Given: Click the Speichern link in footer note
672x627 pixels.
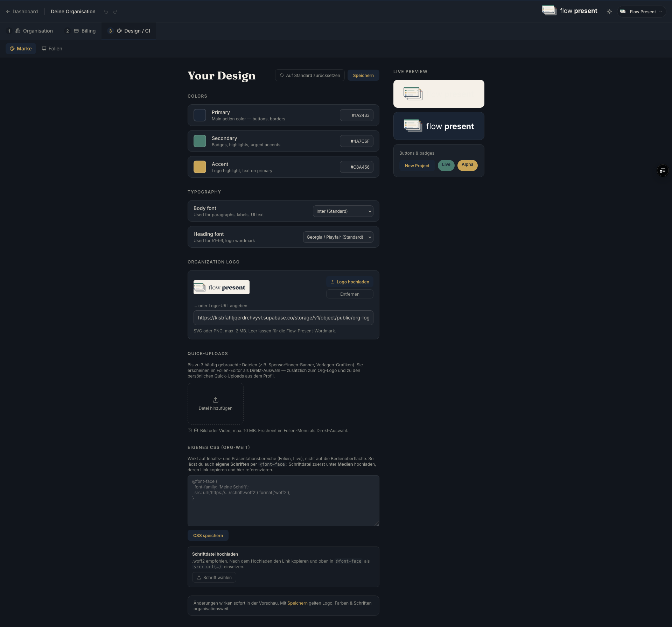Looking at the screenshot, I should point(297,603).
